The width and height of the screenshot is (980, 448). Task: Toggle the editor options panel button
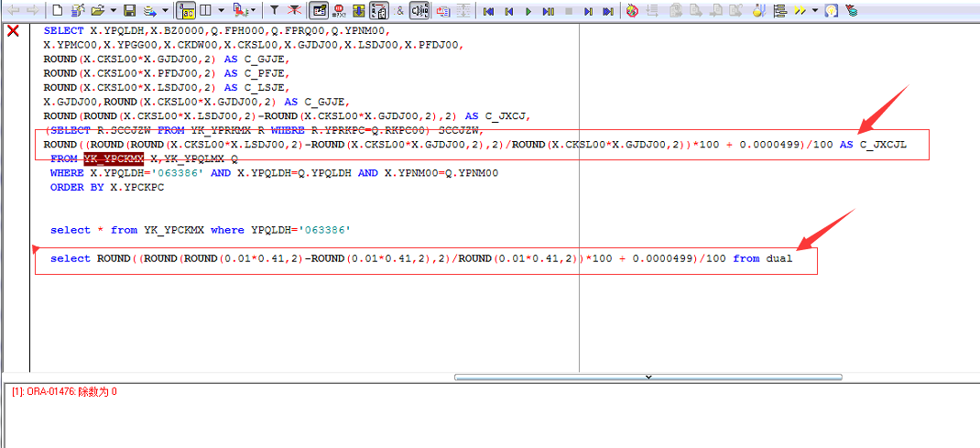[319, 10]
